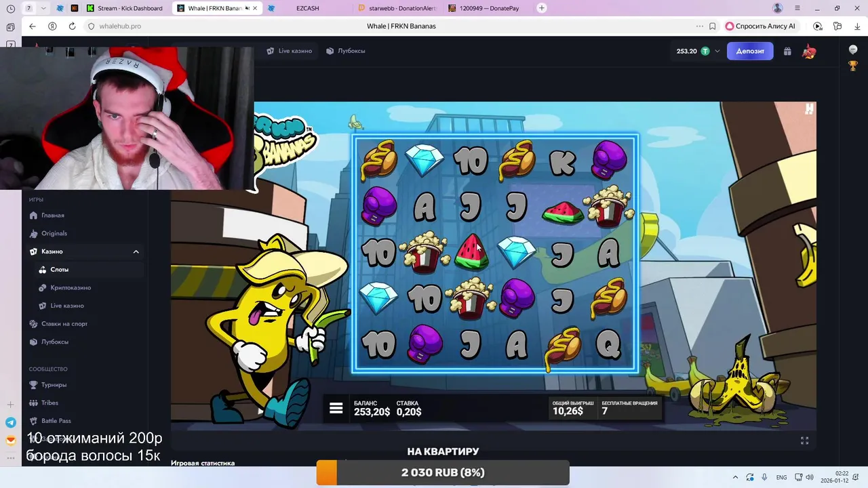868x488 pixels.
Task: Open the Лутбоксы link in the top navigation
Action: pyautogui.click(x=346, y=51)
